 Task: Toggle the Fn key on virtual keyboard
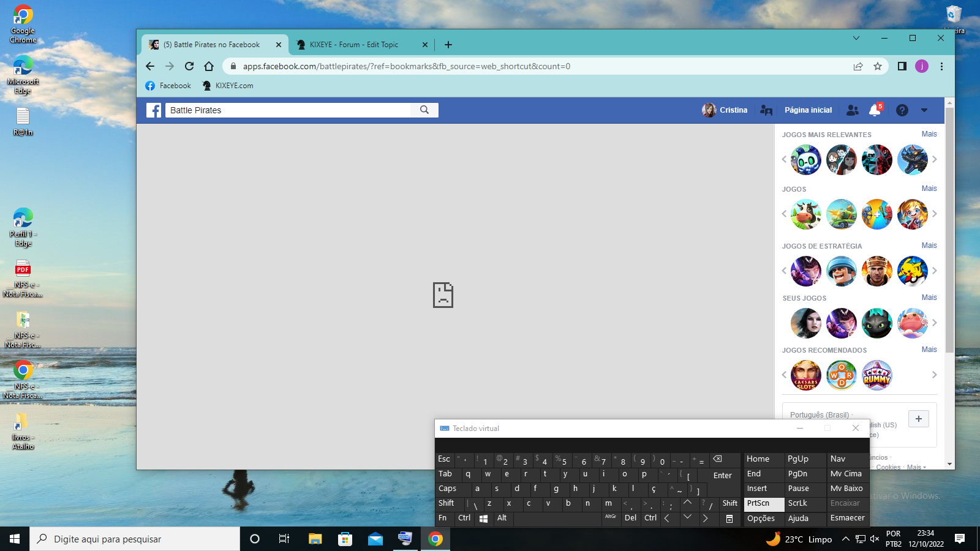443,518
